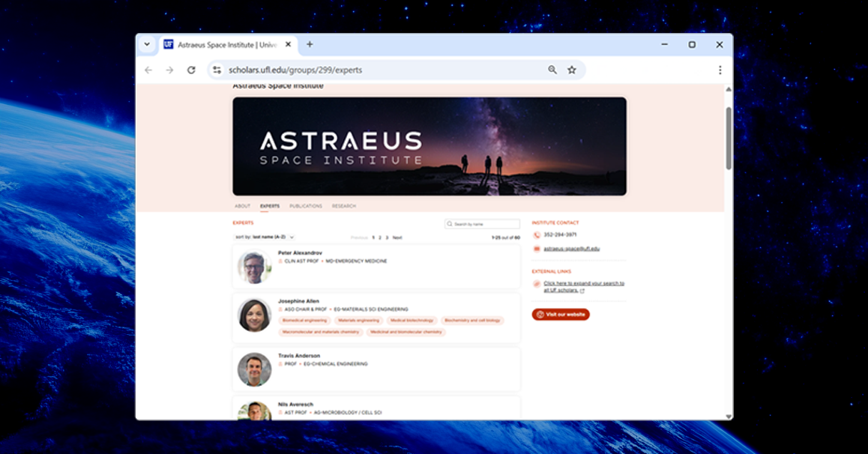Click the title icon beside ASO CHAIR & PROF
Image resolution: width=868 pixels, height=454 pixels.
pyautogui.click(x=280, y=309)
